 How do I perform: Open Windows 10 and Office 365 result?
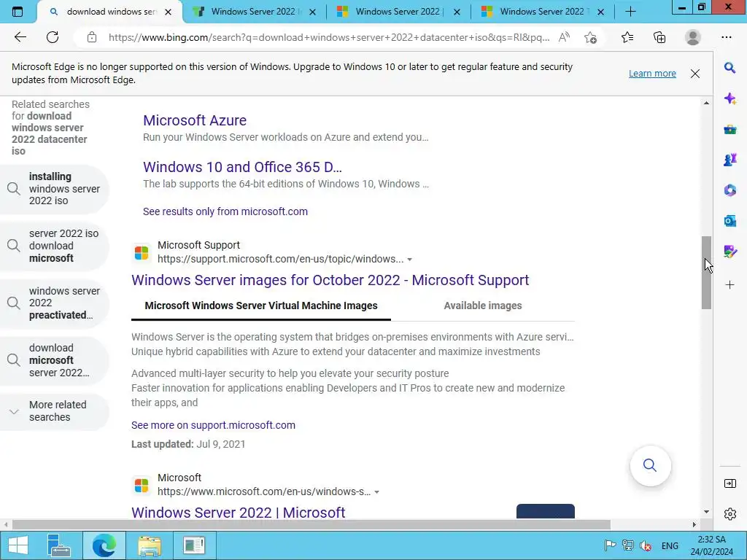click(x=242, y=167)
